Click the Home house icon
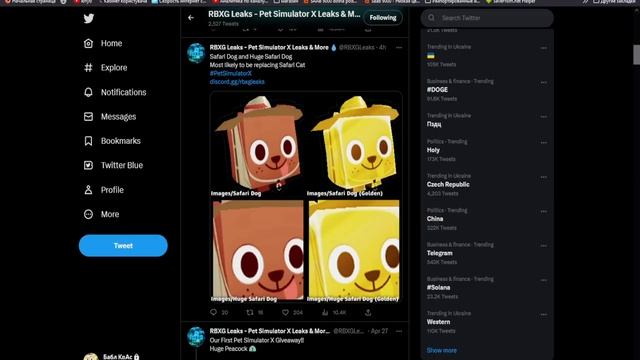The height and width of the screenshot is (360, 640). 88,43
